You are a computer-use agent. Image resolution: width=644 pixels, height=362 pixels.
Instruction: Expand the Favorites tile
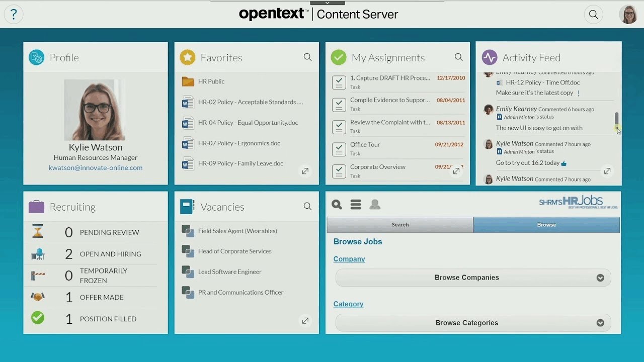click(x=305, y=171)
